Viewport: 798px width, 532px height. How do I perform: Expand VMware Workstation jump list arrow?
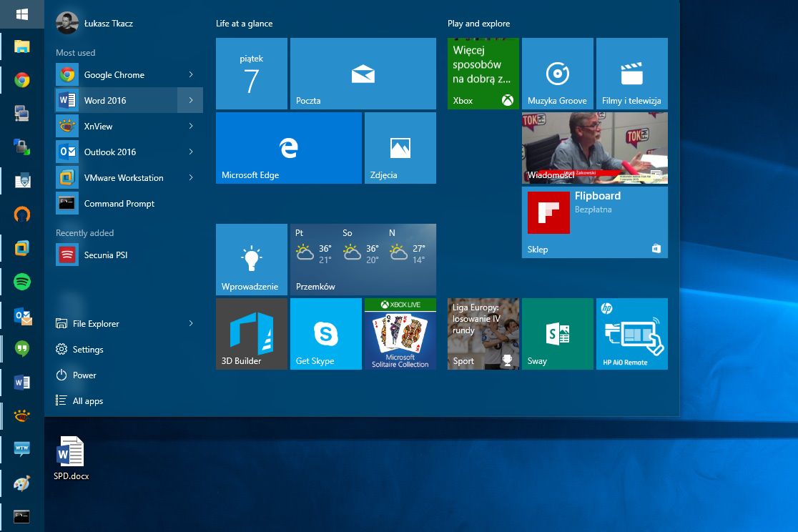[191, 177]
